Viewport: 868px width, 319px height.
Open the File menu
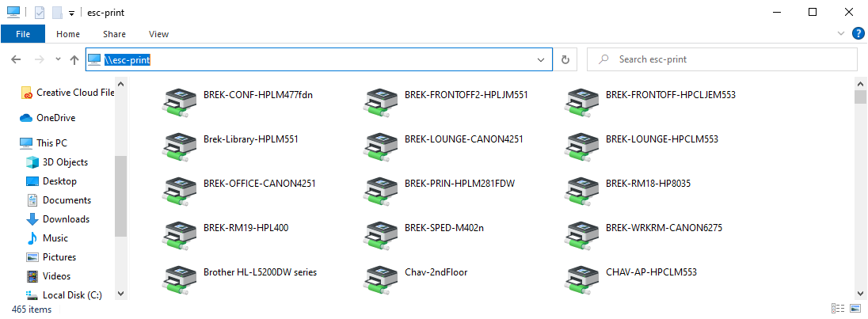23,34
